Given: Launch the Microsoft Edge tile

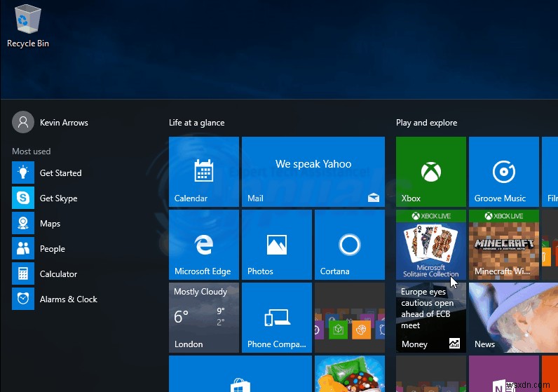Looking at the screenshot, I should pyautogui.click(x=204, y=245).
